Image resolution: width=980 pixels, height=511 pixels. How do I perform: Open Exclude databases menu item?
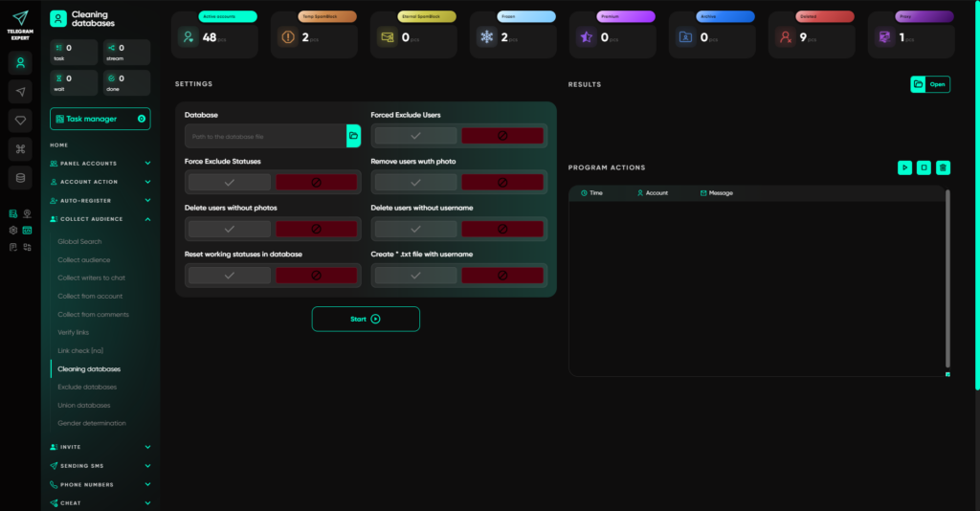(x=87, y=387)
